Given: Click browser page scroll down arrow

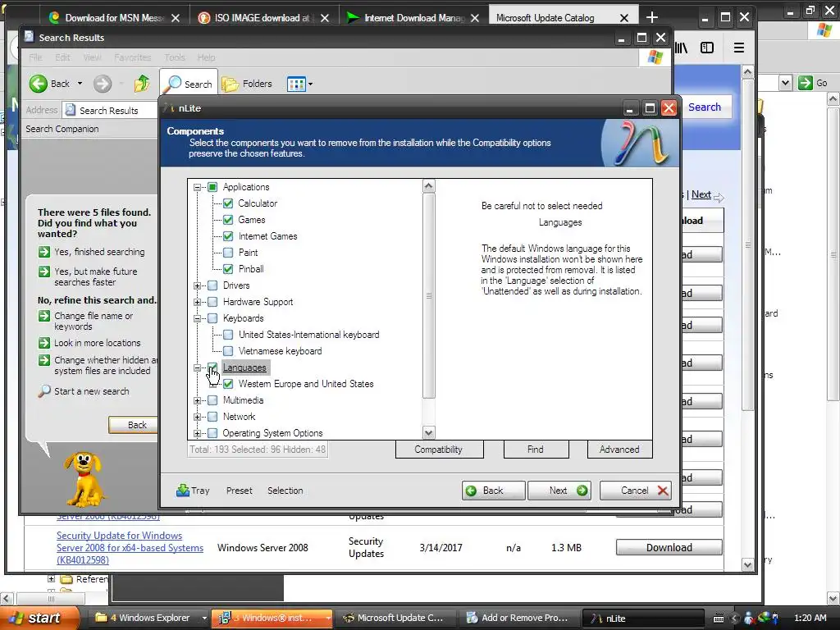Looking at the screenshot, I should [x=748, y=564].
